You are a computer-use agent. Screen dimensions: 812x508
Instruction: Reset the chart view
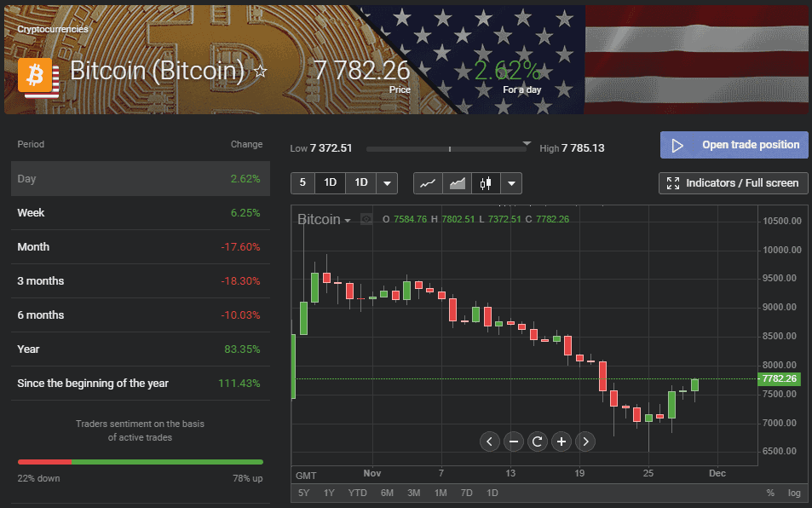[538, 441]
